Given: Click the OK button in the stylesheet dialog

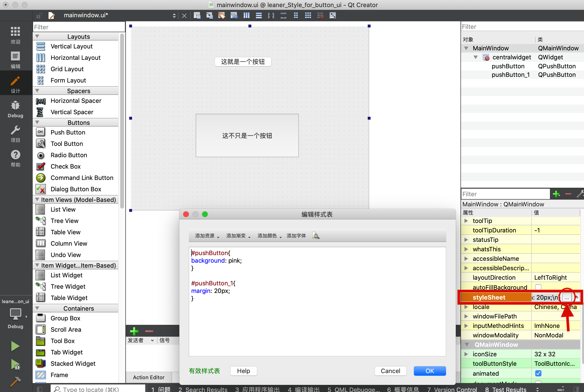Looking at the screenshot, I should coord(430,371).
